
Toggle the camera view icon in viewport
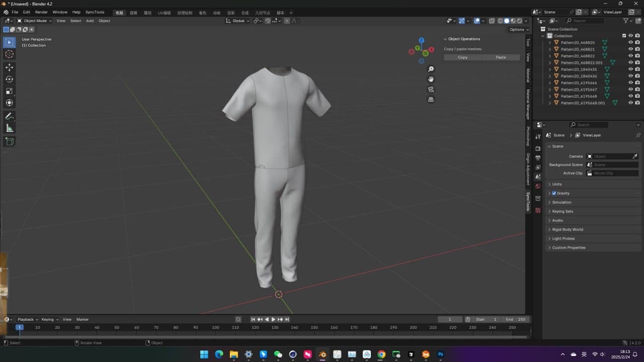pyautogui.click(x=431, y=89)
